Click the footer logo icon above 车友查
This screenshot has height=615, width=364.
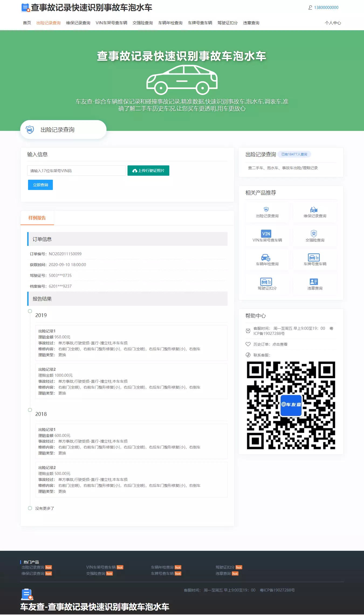[27, 594]
